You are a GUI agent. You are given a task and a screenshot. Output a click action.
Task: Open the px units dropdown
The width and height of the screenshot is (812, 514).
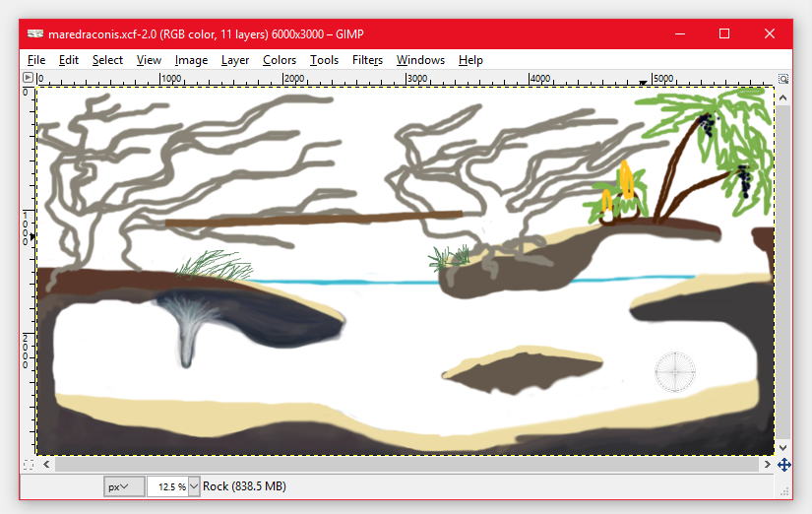(x=124, y=486)
